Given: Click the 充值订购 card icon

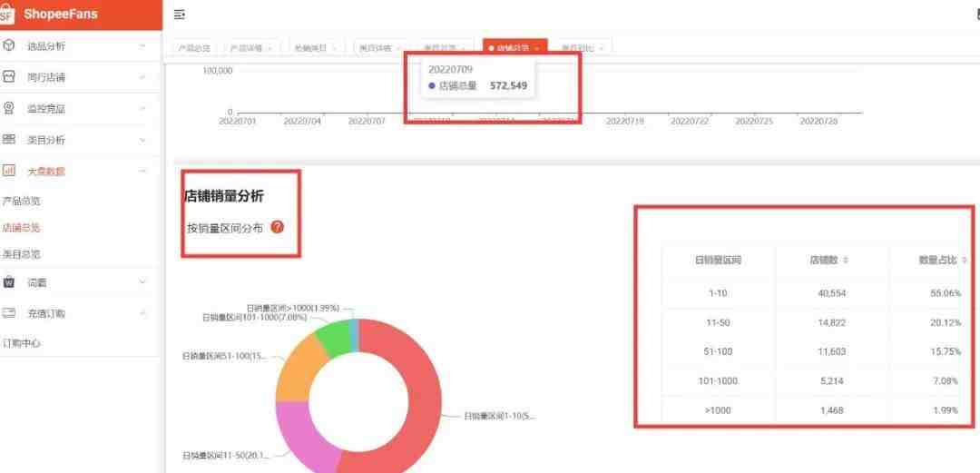Looking at the screenshot, I should point(9,313).
